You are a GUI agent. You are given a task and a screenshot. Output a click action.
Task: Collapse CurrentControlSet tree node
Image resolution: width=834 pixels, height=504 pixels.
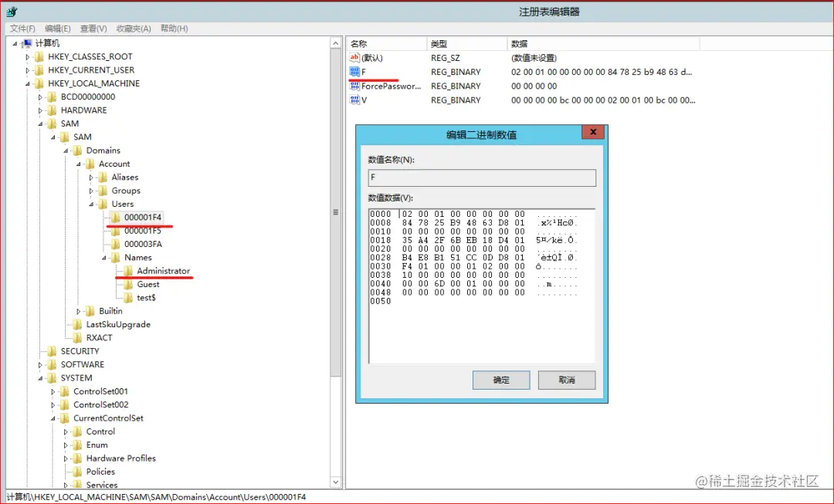click(x=53, y=418)
